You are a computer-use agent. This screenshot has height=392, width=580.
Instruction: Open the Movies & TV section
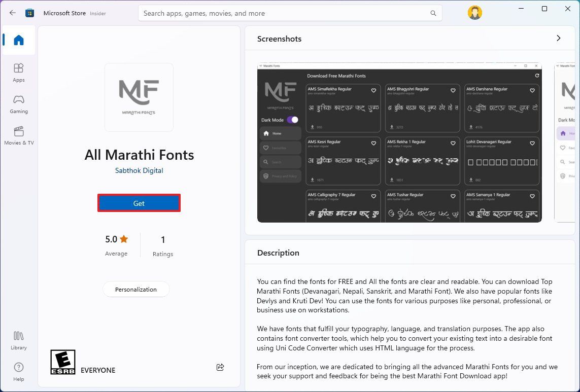tap(18, 135)
